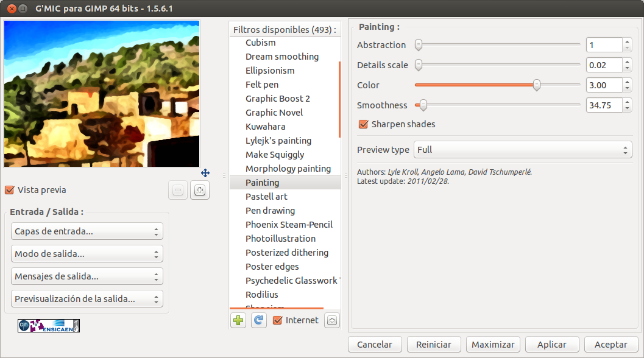Viewport: 644px width, 358px height.
Task: Select the Felt pen filter
Action: (x=262, y=85)
